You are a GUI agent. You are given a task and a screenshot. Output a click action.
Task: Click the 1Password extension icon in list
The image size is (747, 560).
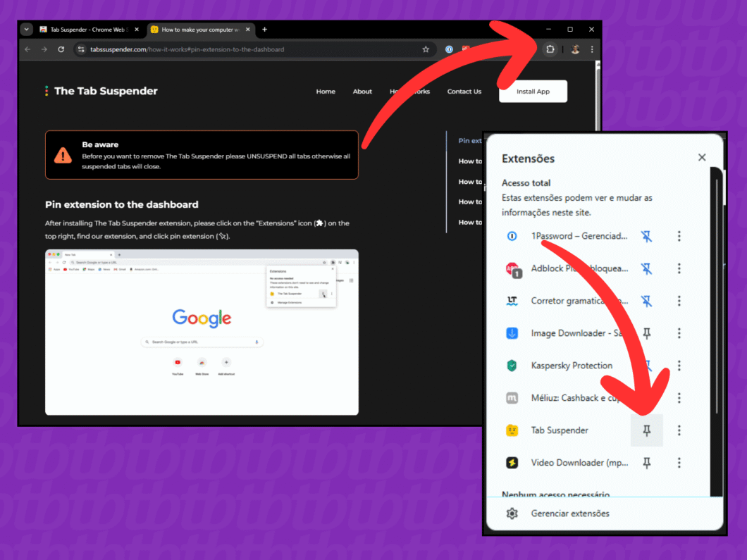(512, 236)
